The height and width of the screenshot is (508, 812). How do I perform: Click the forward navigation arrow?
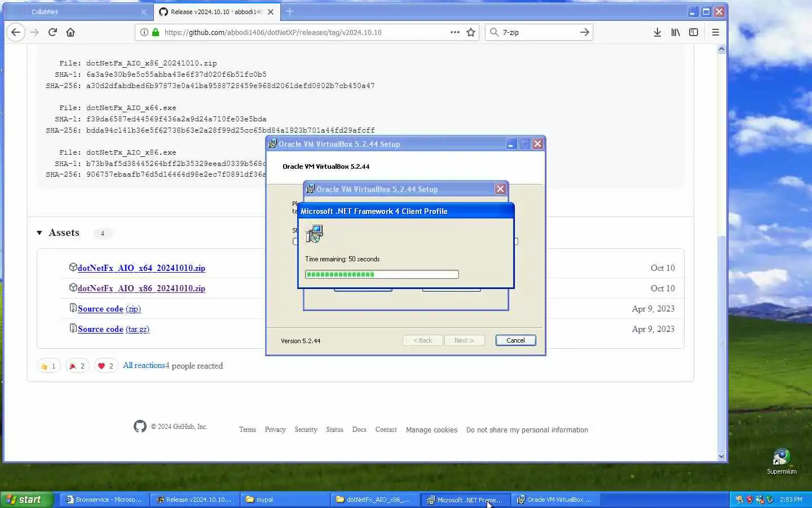[34, 32]
